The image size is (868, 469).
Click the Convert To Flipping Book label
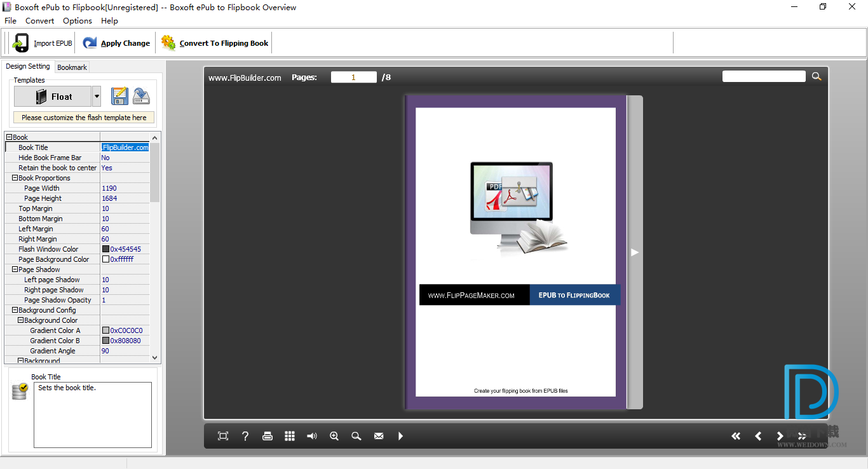coord(224,43)
